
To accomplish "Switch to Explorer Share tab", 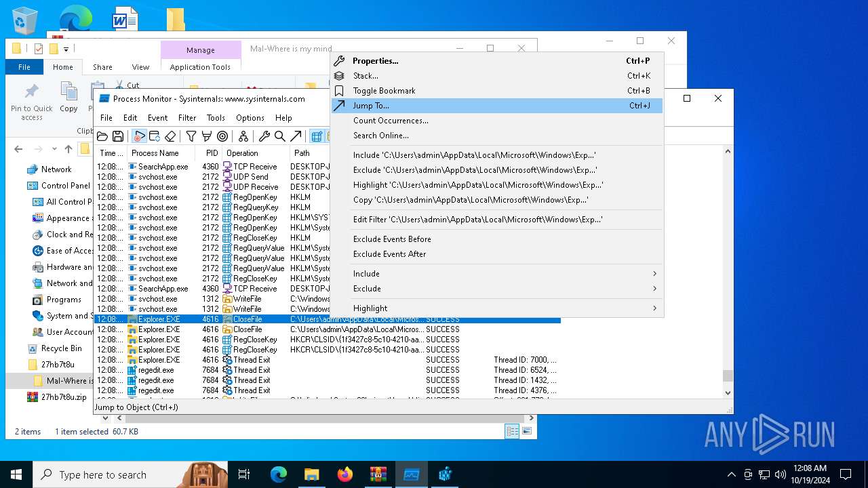I will pyautogui.click(x=103, y=67).
